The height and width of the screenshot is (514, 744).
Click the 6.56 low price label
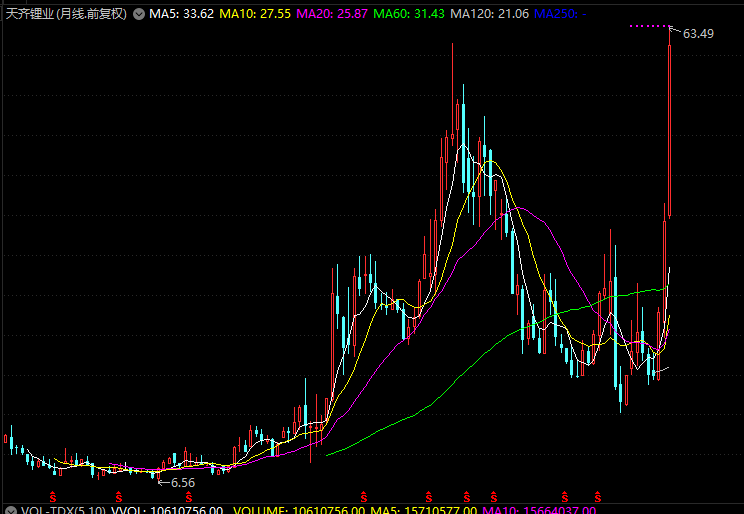(x=182, y=482)
